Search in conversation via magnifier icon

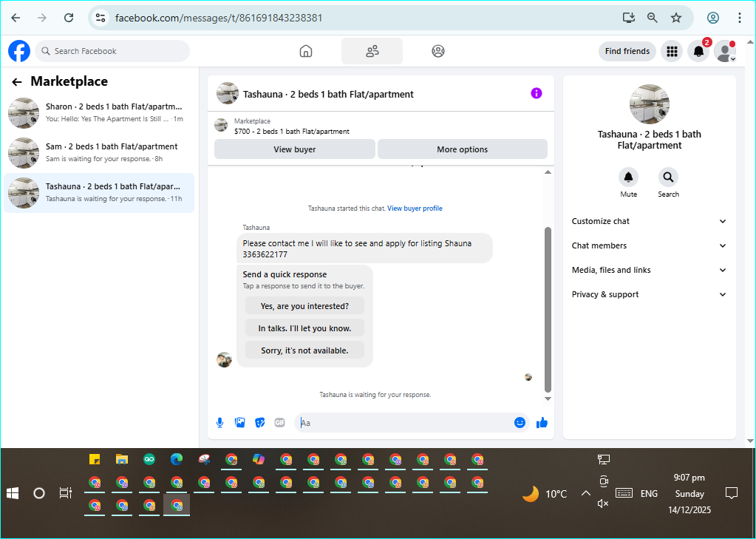point(668,177)
